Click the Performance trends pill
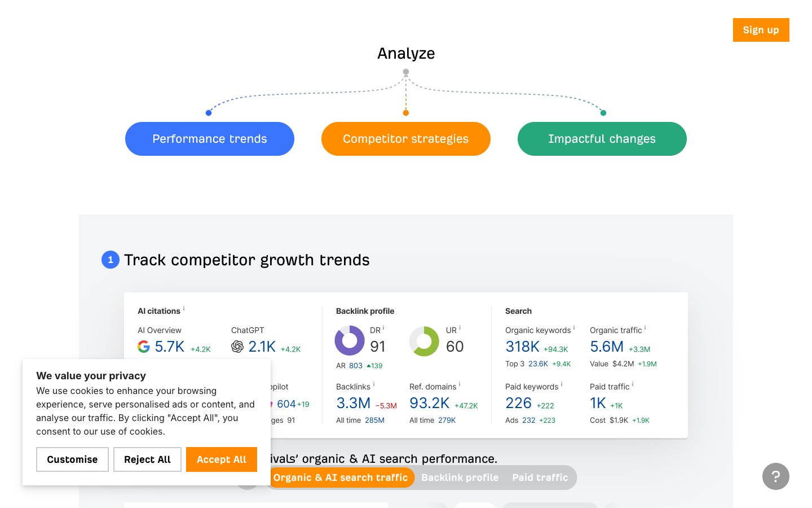The height and width of the screenshot is (508, 812). pyautogui.click(x=210, y=139)
